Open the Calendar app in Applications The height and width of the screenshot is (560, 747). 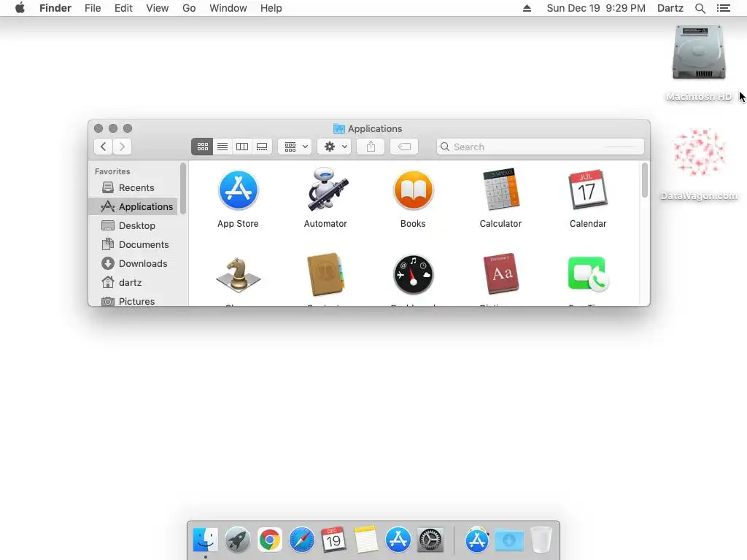pos(588,190)
